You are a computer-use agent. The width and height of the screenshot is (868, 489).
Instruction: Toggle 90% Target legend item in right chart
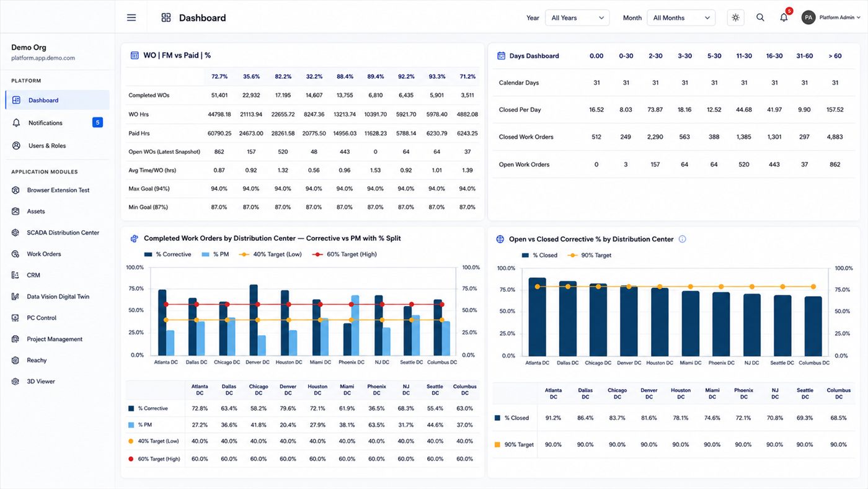pos(589,255)
